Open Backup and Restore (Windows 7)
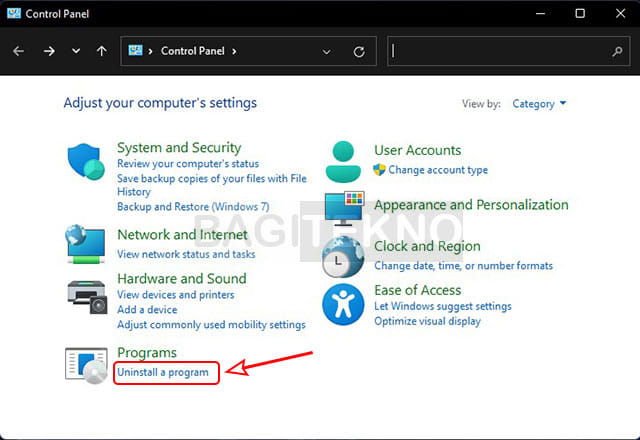Viewport: 640px width, 440px height. pyautogui.click(x=193, y=207)
